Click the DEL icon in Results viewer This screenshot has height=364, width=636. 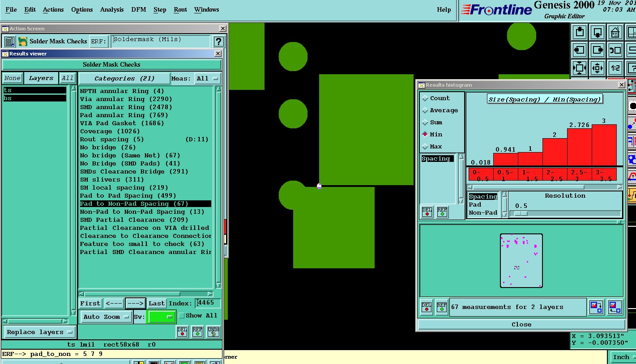pyautogui.click(x=182, y=331)
